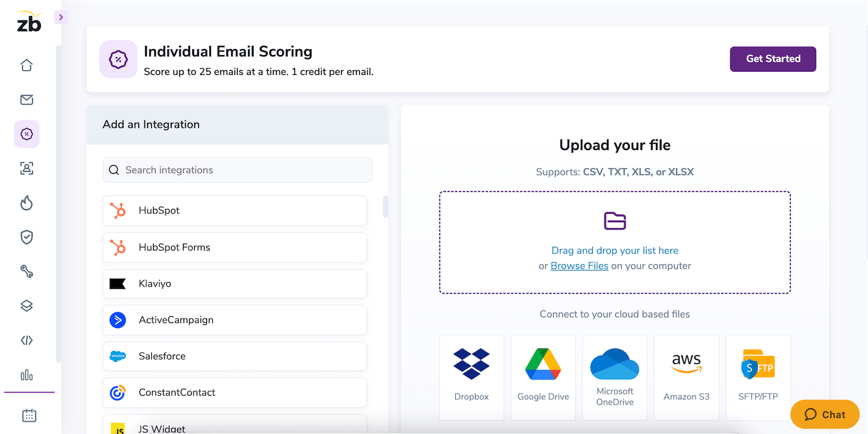This screenshot has width=868, height=434.
Task: Click the Browse Files link
Action: pyautogui.click(x=579, y=266)
